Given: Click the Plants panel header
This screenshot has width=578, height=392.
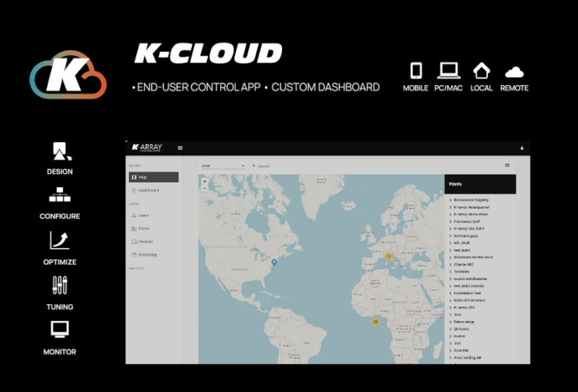Looking at the screenshot, I should (x=481, y=185).
